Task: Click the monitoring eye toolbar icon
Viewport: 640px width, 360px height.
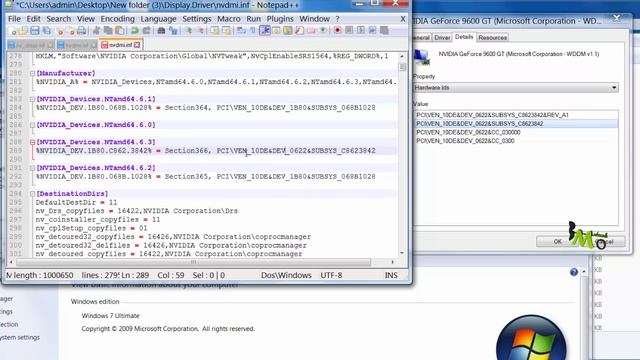Action: coord(323,31)
